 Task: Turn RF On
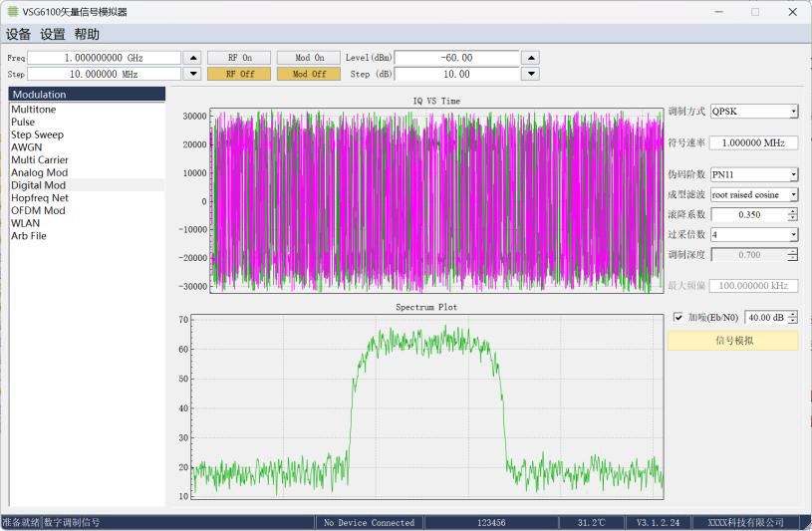tap(239, 58)
